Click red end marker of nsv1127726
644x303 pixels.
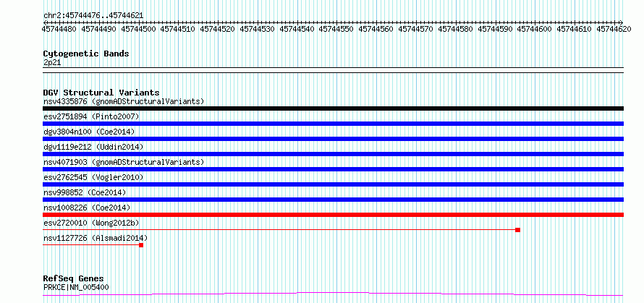(x=141, y=245)
